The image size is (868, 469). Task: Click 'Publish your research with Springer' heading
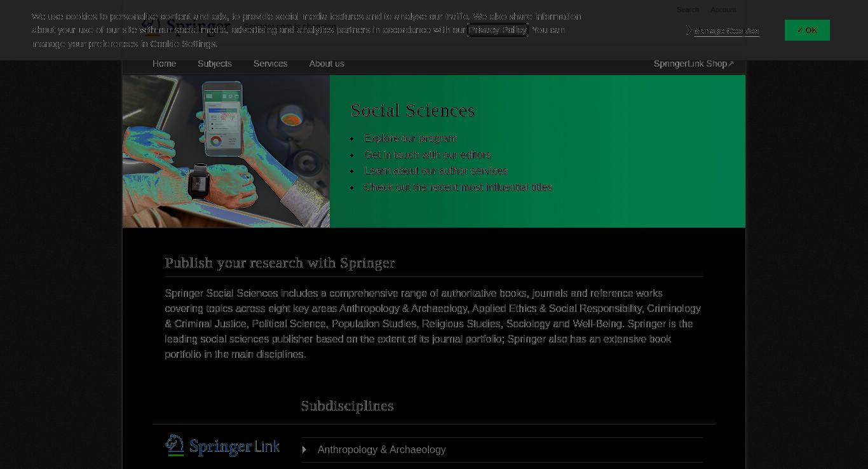point(280,263)
